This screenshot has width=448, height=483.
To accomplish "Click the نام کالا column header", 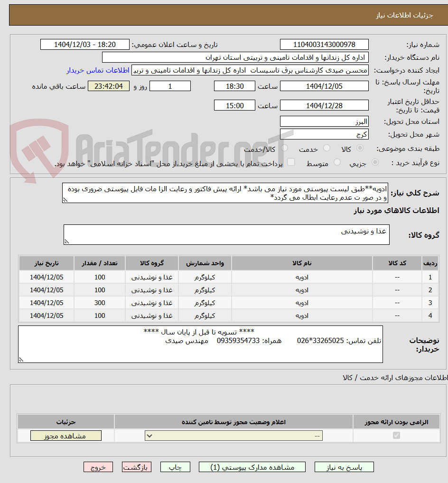I will point(302,263).
